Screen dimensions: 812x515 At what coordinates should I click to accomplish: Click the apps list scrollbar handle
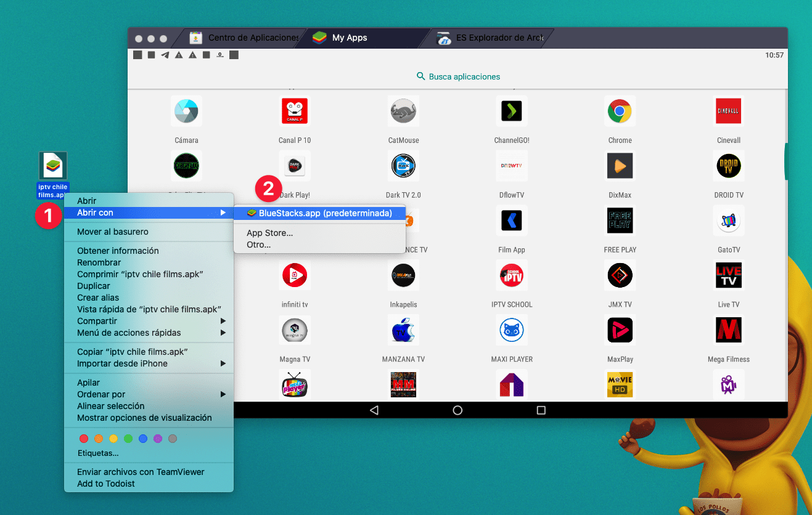tap(786, 161)
